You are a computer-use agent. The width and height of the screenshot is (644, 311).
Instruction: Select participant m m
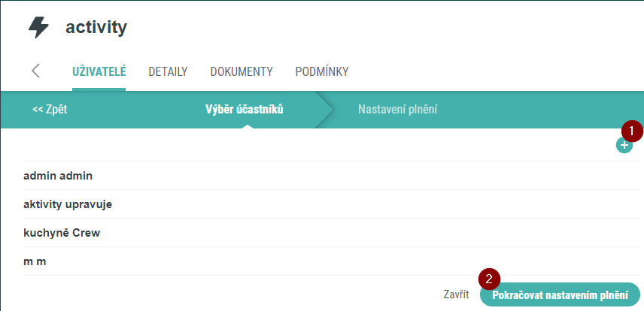tap(332, 261)
